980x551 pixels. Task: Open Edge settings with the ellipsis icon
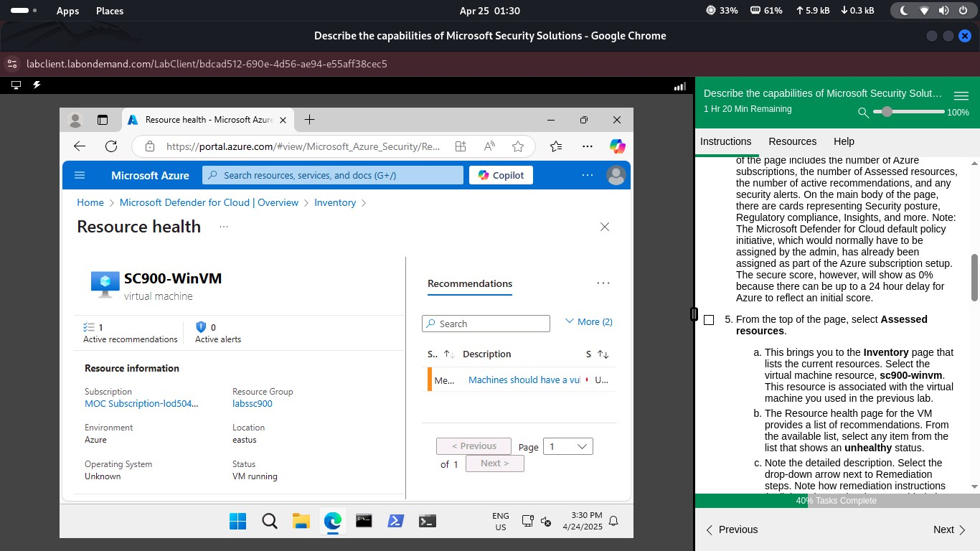point(587,146)
